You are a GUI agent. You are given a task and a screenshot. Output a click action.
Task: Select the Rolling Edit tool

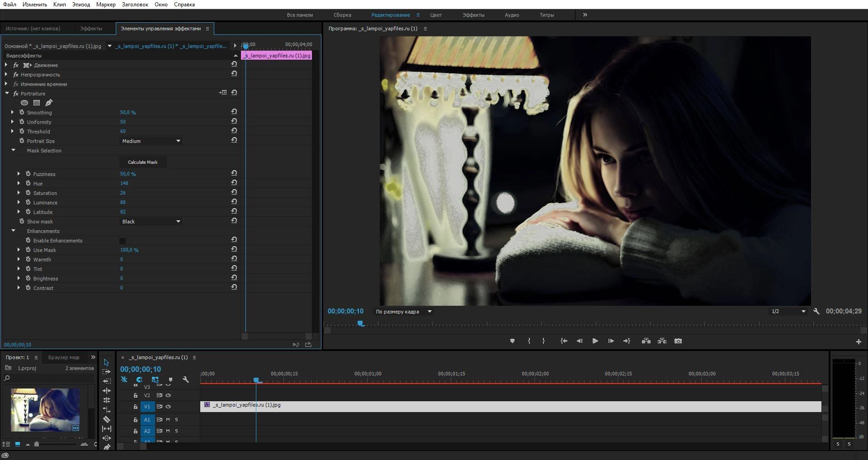[107, 400]
